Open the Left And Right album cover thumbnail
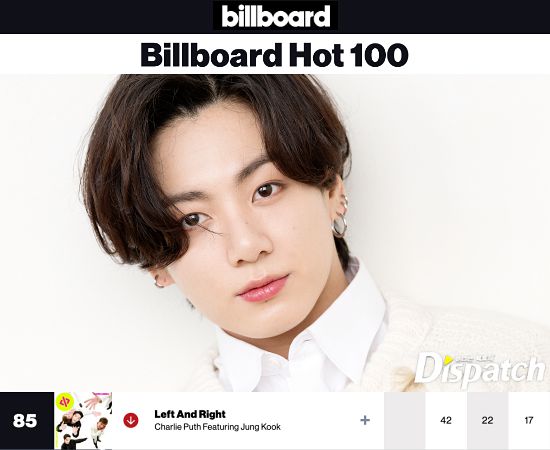The height and width of the screenshot is (450, 550). (x=83, y=421)
